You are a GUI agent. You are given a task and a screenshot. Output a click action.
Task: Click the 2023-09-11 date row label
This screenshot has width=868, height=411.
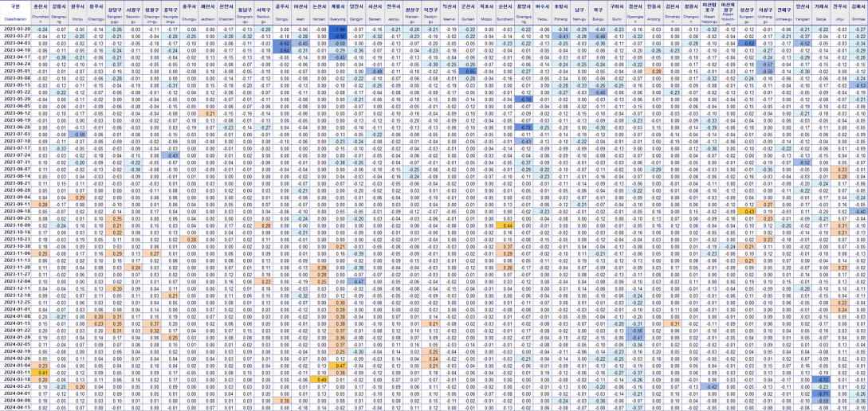point(15,204)
